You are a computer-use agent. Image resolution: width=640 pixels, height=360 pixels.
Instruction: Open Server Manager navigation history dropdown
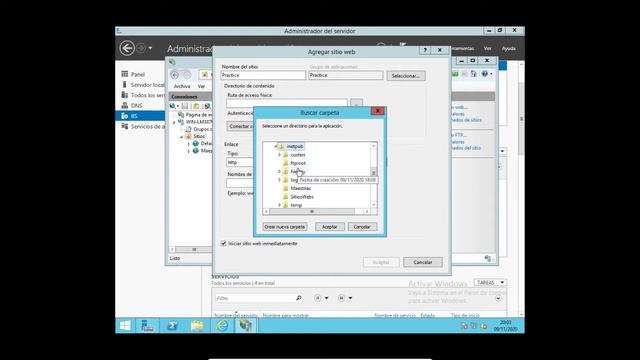(x=150, y=48)
